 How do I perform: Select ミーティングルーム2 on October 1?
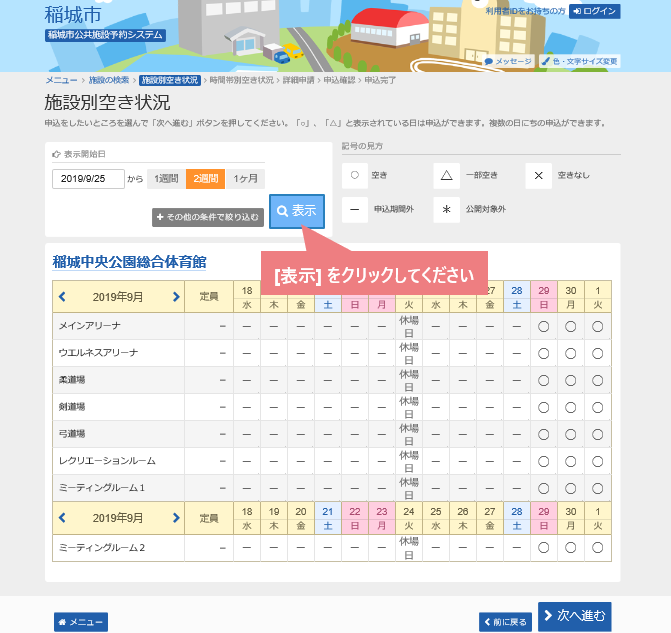point(597,547)
